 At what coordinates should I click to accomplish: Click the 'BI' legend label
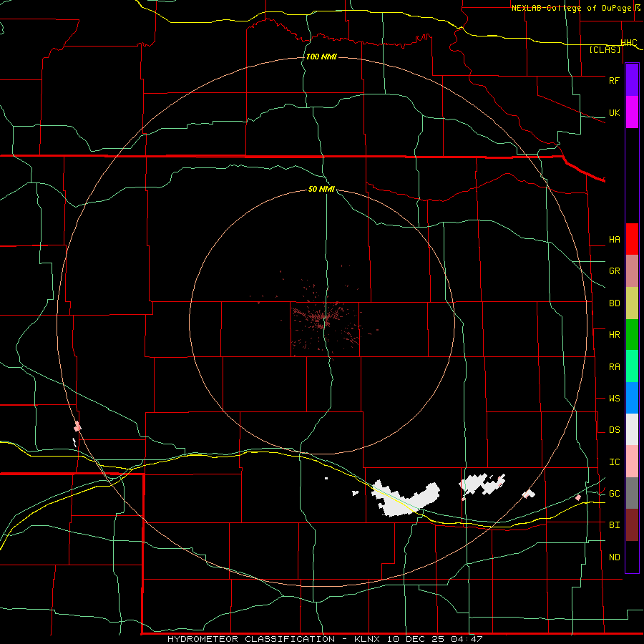614,525
